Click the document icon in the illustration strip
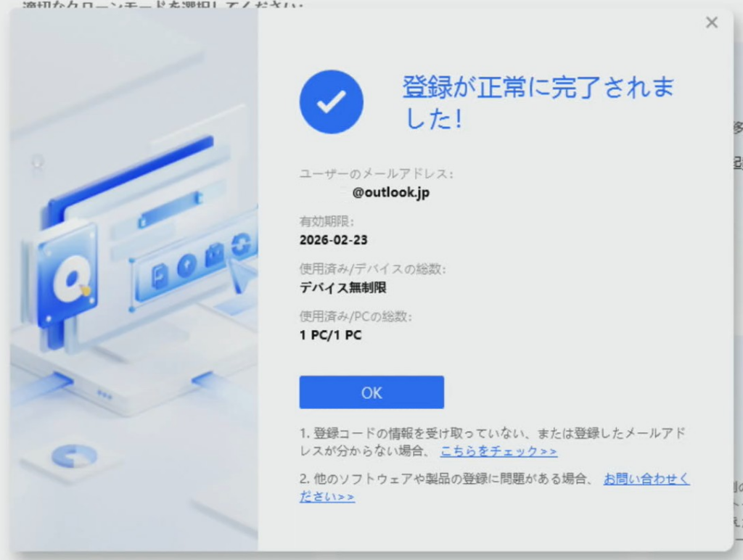Screen dimensions: 743x560 [x=160, y=275]
